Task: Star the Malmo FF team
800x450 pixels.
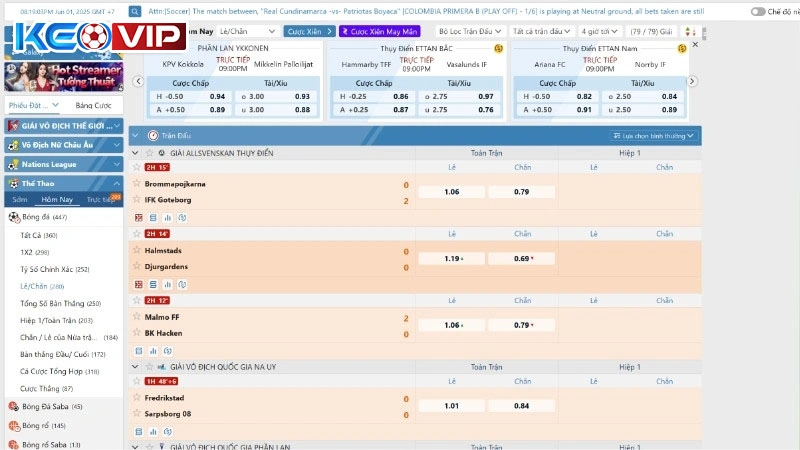Action: tap(136, 316)
